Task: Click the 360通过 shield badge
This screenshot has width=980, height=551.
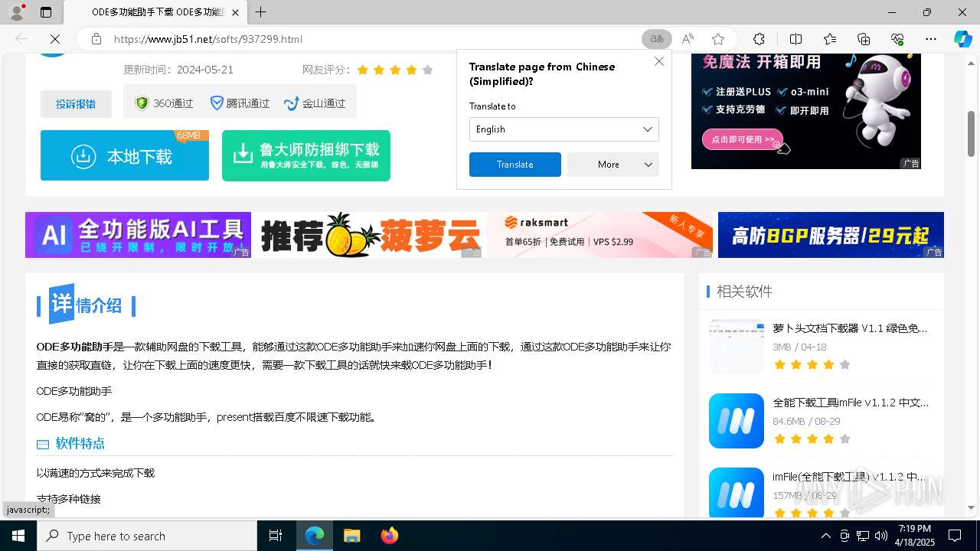Action: click(x=164, y=103)
